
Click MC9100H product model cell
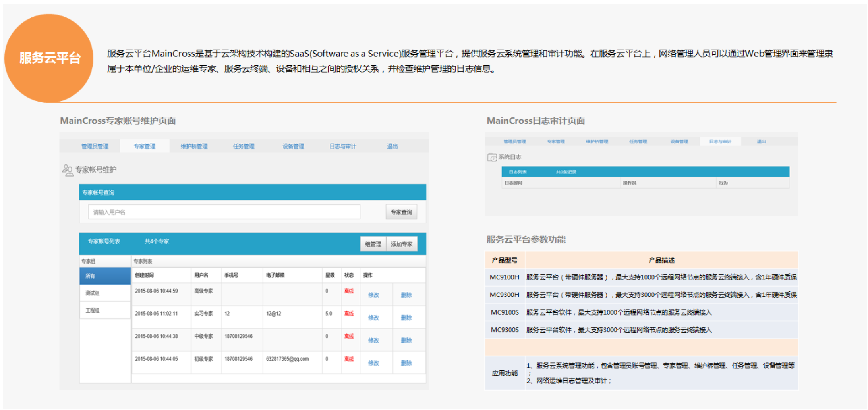coord(505,277)
